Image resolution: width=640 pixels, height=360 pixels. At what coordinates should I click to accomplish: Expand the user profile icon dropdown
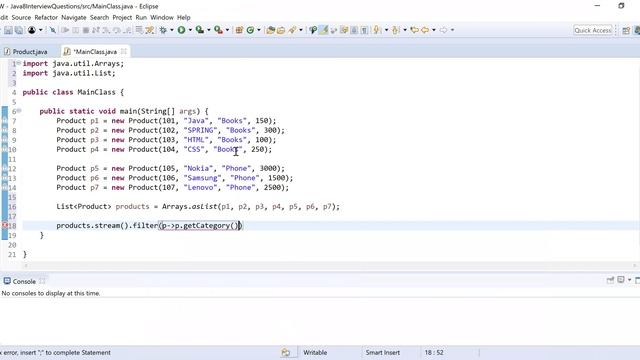(x=40, y=30)
